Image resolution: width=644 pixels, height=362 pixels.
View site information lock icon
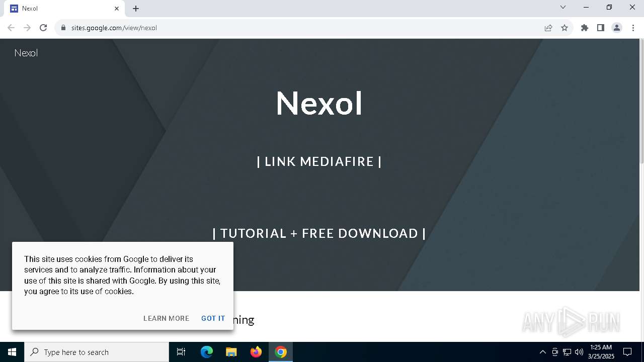click(63, 28)
